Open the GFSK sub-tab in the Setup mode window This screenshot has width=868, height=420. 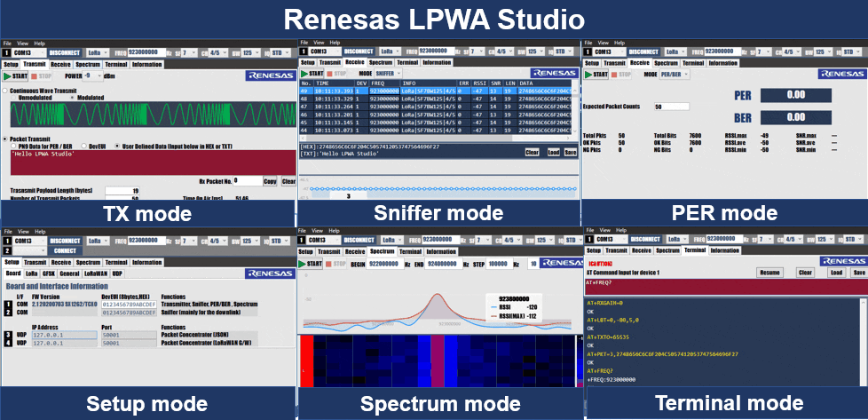[x=48, y=273]
